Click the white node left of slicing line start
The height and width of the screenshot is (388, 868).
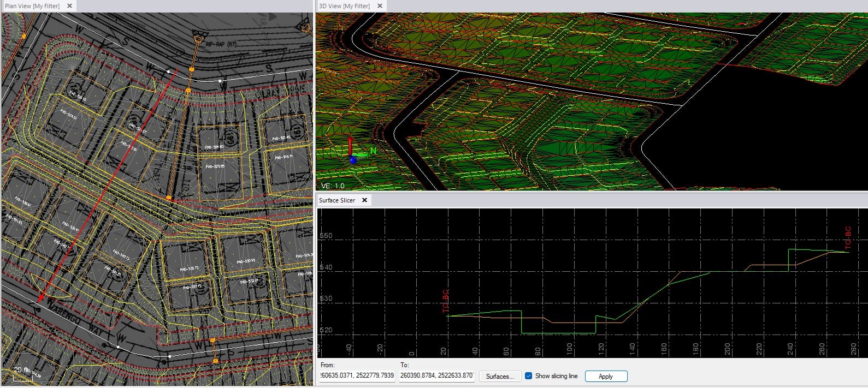(x=168, y=71)
